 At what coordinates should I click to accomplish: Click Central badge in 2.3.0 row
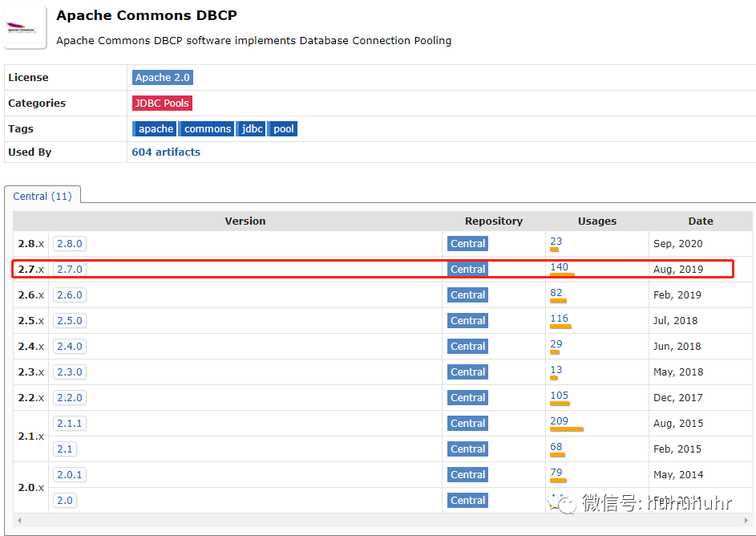pyautogui.click(x=467, y=372)
